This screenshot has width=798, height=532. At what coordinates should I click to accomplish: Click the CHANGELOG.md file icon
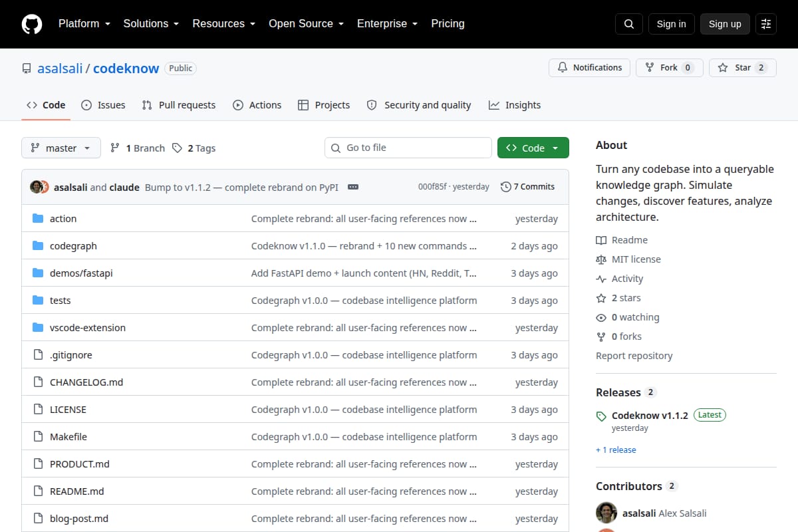coord(38,382)
